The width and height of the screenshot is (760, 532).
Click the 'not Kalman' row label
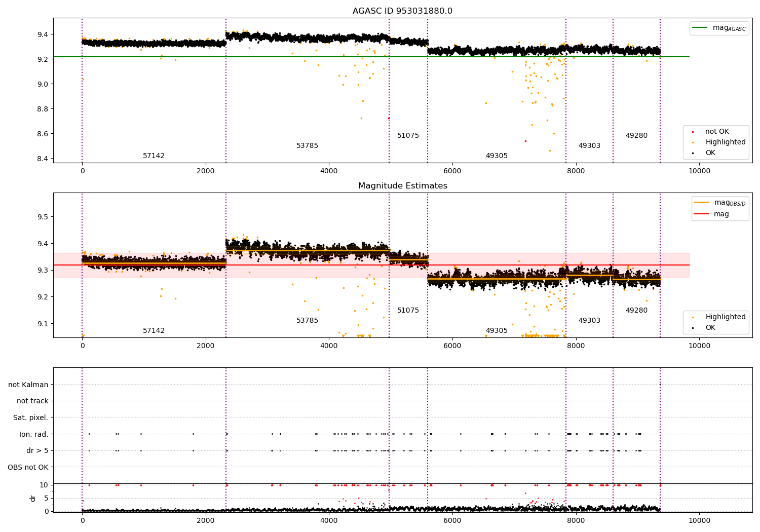[28, 385]
